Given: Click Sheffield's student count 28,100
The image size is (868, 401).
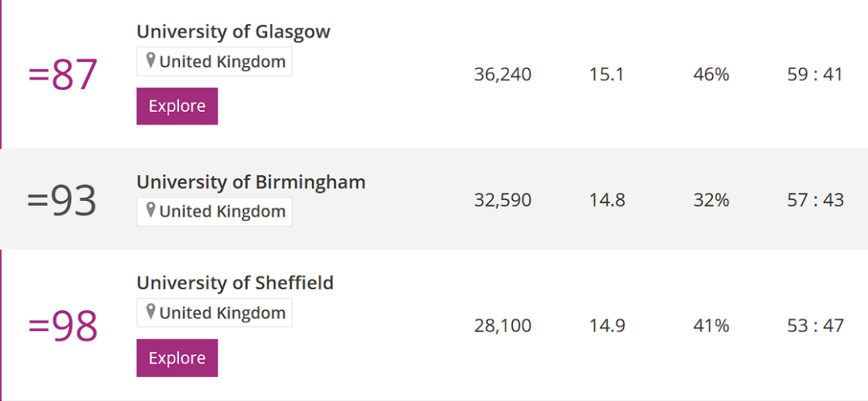Looking at the screenshot, I should click(502, 325).
